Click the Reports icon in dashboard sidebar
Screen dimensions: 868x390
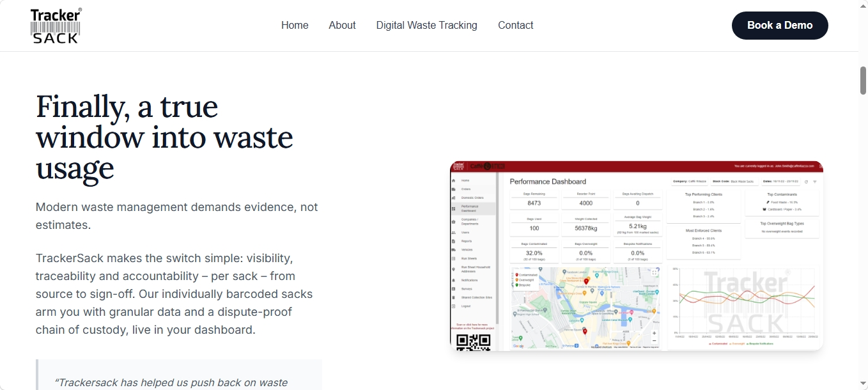tap(453, 241)
